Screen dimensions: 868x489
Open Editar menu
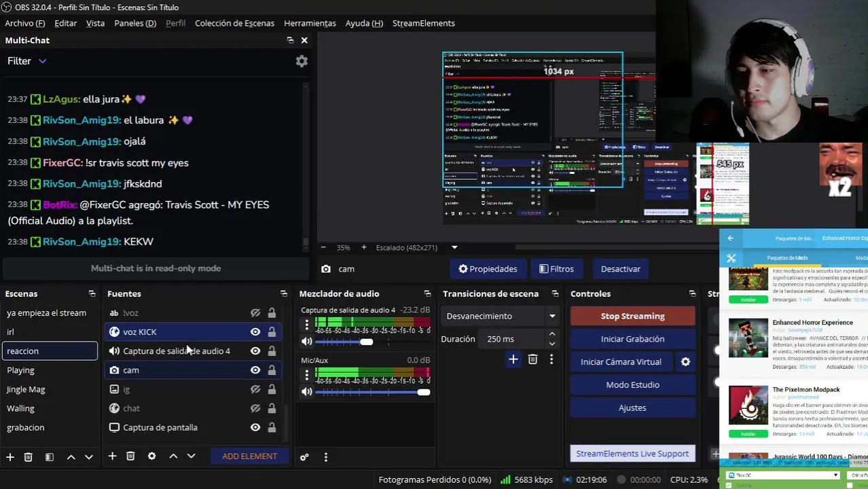pyautogui.click(x=65, y=23)
